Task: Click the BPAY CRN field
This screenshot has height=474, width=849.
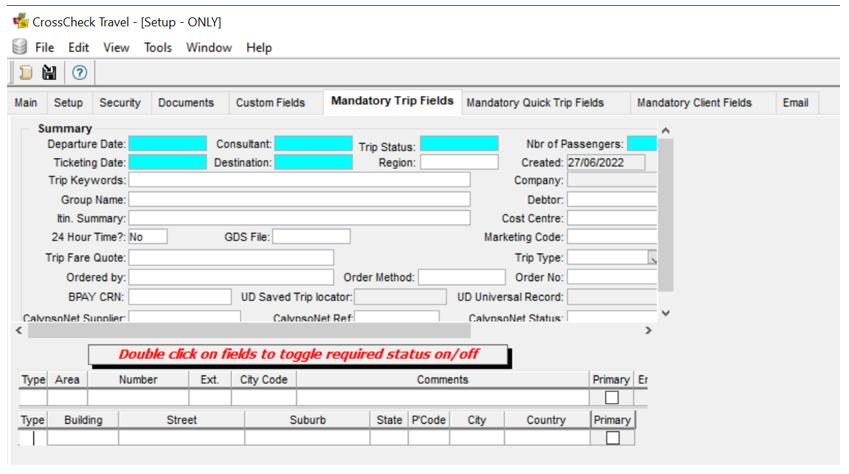Action: [180, 297]
